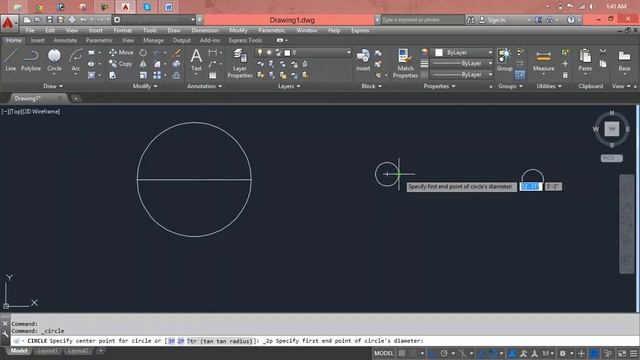
Task: Expand the Modify panel
Action: 145,86
